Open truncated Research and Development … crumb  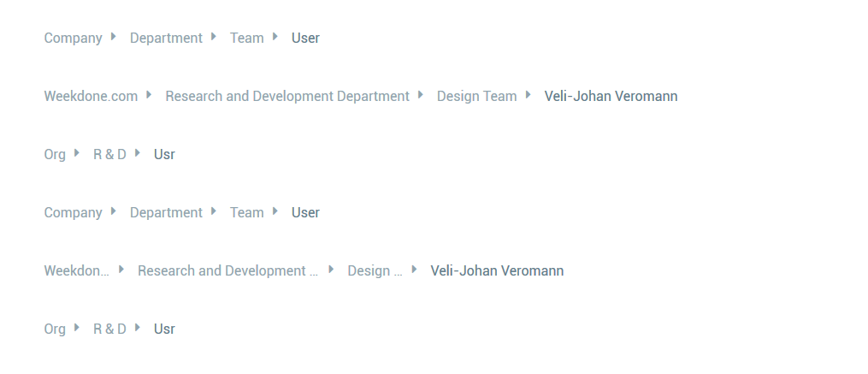point(228,271)
